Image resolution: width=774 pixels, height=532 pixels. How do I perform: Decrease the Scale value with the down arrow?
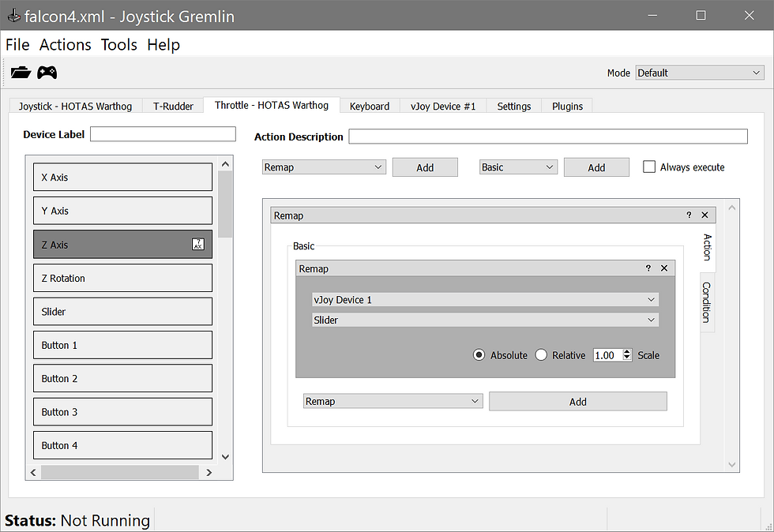pyautogui.click(x=627, y=358)
